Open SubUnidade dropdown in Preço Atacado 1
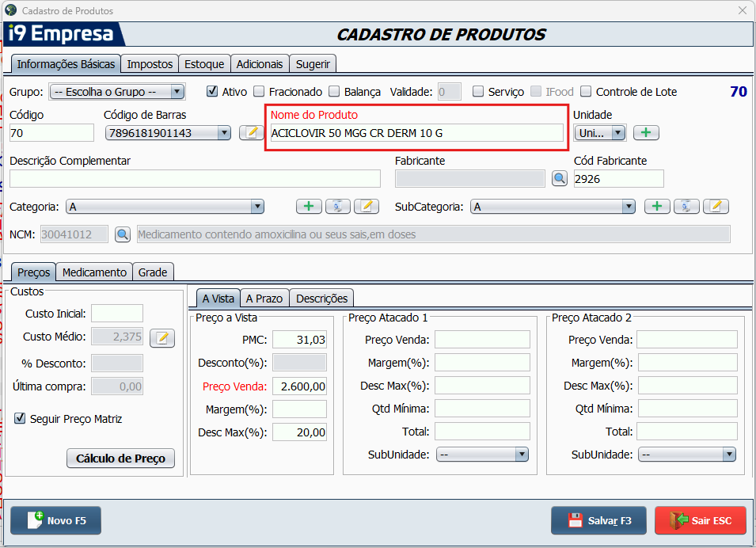This screenshot has height=548, width=756. pos(521,455)
